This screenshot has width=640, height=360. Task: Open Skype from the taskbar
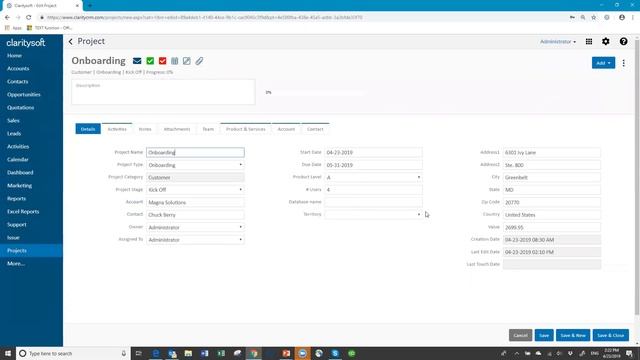335,353
